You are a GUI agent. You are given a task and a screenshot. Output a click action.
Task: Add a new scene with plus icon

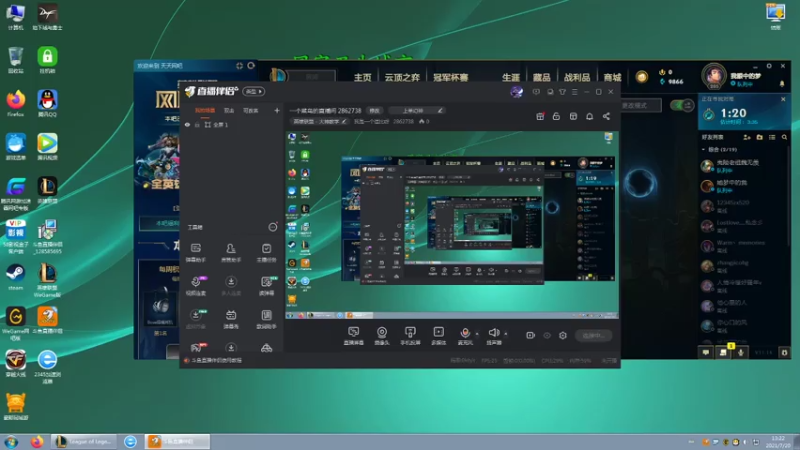click(277, 110)
